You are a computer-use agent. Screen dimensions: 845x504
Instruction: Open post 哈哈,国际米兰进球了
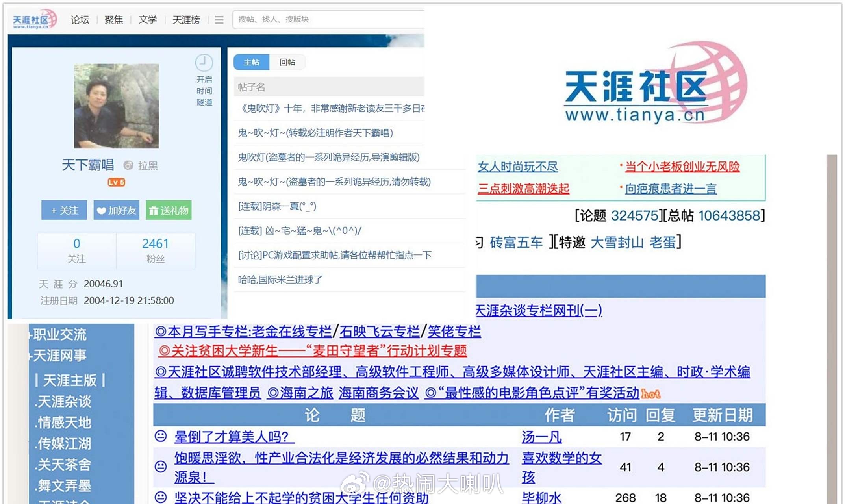(x=280, y=280)
